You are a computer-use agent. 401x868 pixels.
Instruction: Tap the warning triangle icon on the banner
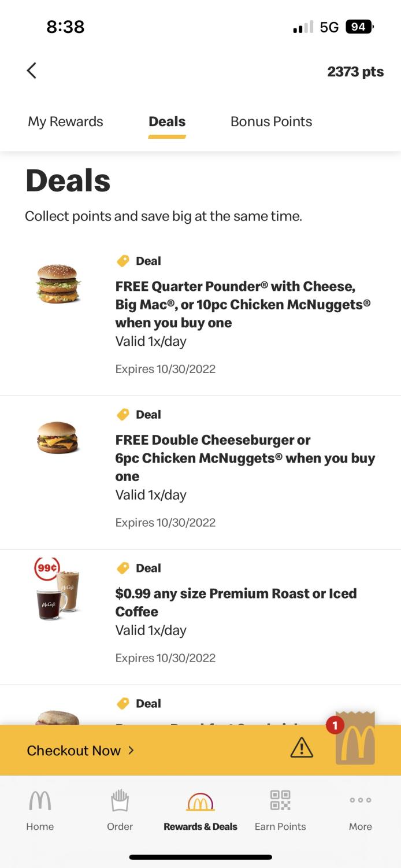pos(300,748)
